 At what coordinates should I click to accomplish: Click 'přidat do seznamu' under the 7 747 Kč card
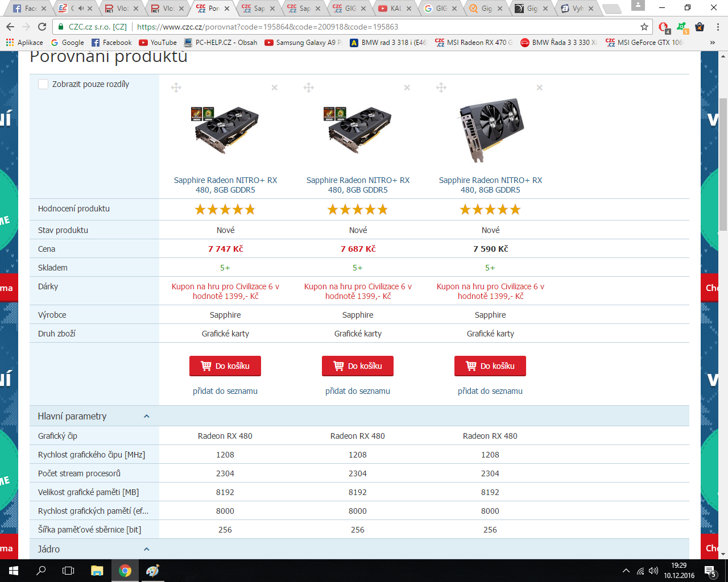225,391
